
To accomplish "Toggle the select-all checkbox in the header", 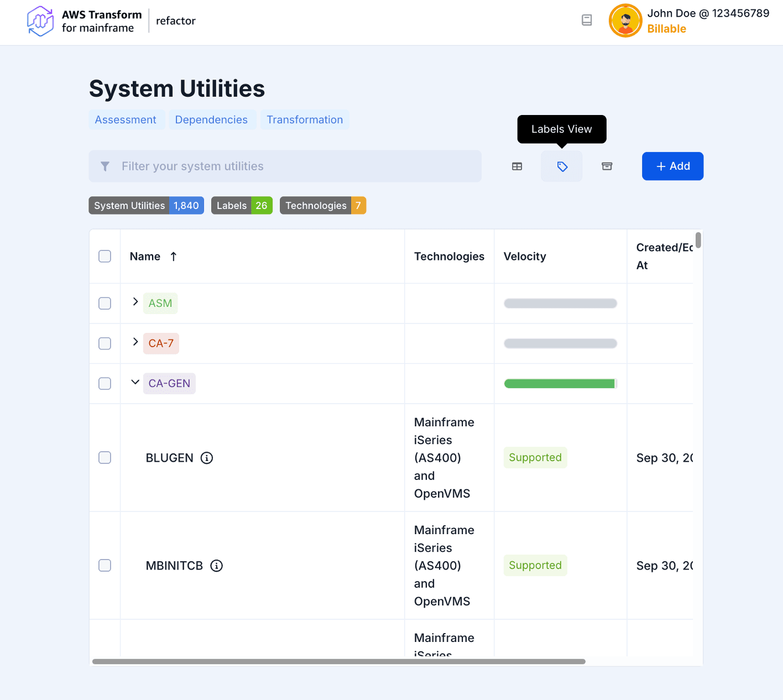I will click(105, 256).
